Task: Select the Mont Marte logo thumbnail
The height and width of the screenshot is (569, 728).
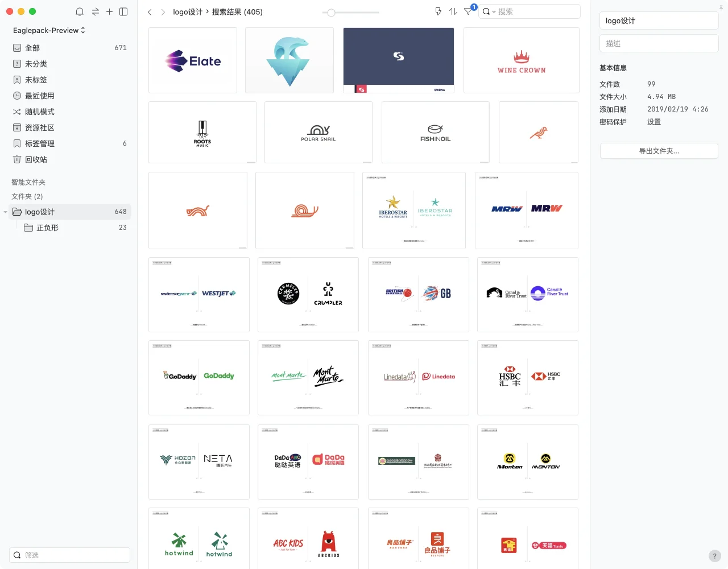Action: (x=308, y=378)
